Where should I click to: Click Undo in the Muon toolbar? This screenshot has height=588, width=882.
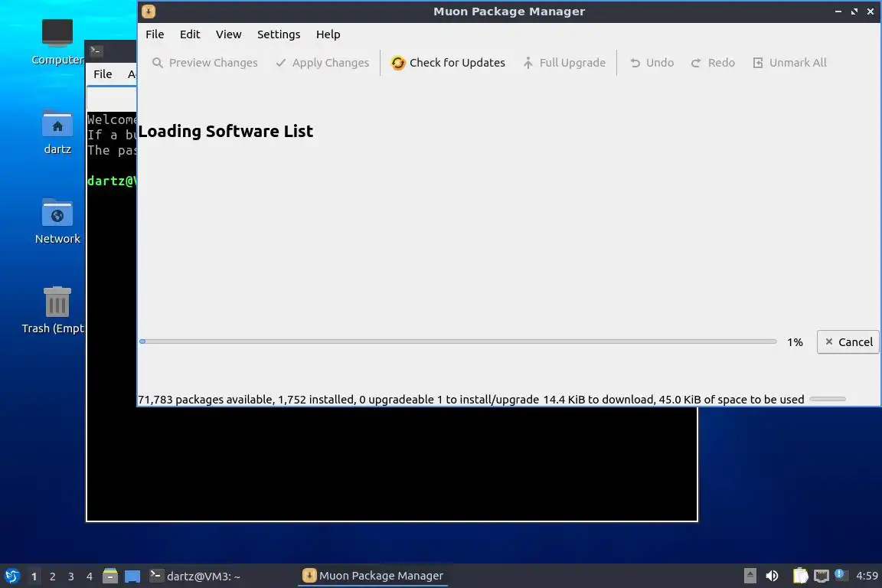click(x=652, y=63)
